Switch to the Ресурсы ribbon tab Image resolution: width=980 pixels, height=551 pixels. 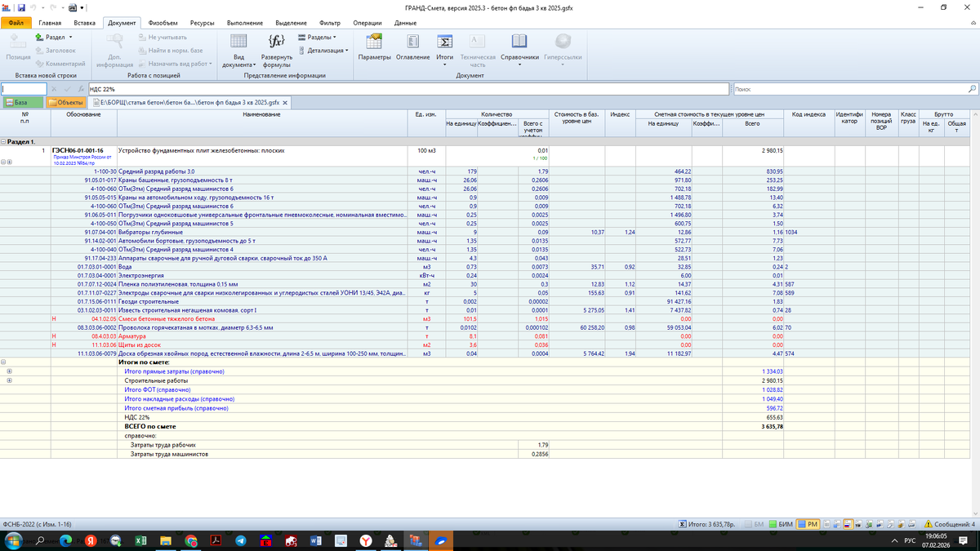[202, 24]
